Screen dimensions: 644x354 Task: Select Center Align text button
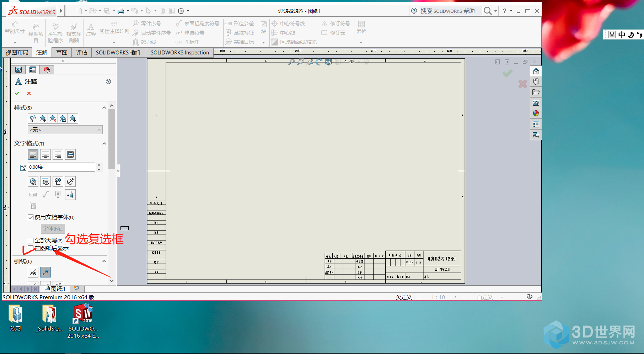pos(45,154)
